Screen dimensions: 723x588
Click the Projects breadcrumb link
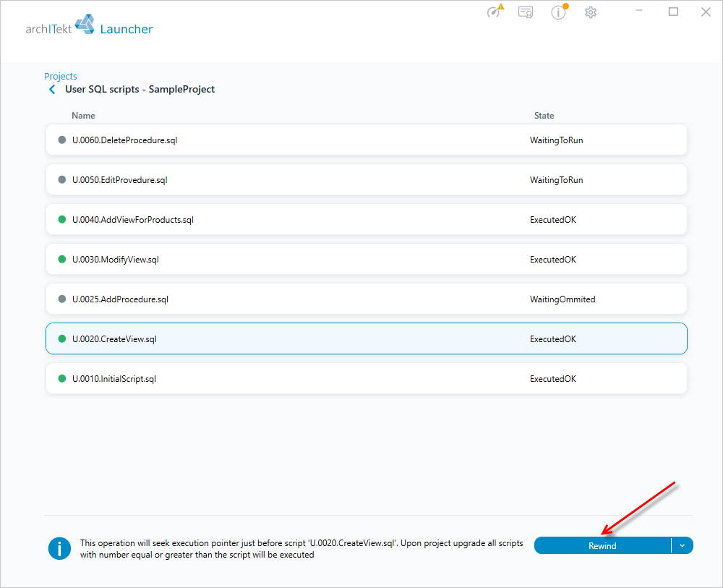click(61, 76)
